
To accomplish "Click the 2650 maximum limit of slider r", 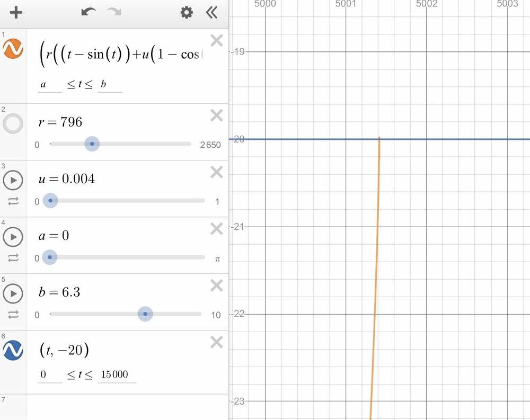I will [210, 145].
